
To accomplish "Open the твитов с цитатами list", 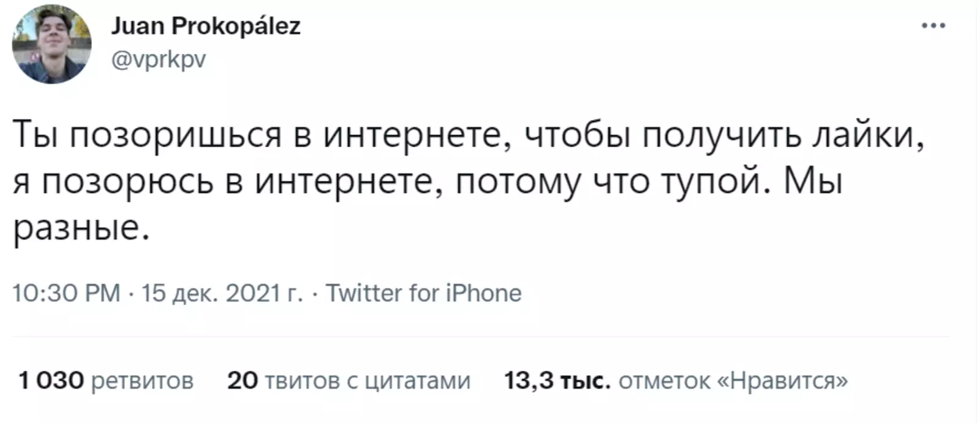I will [x=367, y=381].
